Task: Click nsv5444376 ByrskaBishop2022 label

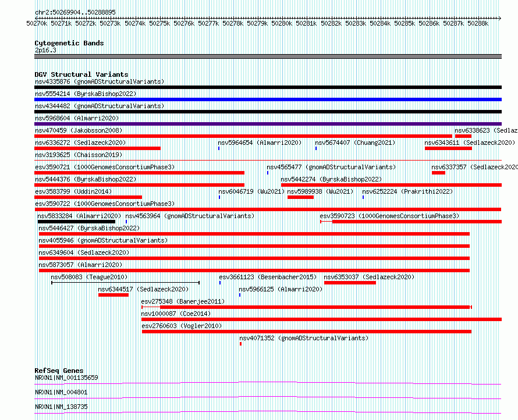Action: [x=86, y=179]
